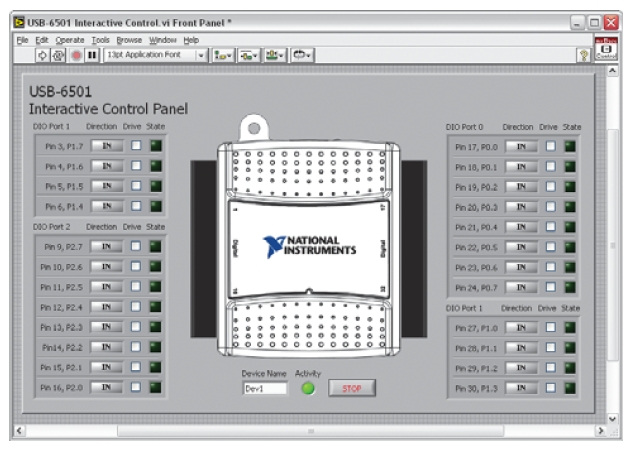
Task: Expand the Align Objects dropdown
Action: coord(223,55)
